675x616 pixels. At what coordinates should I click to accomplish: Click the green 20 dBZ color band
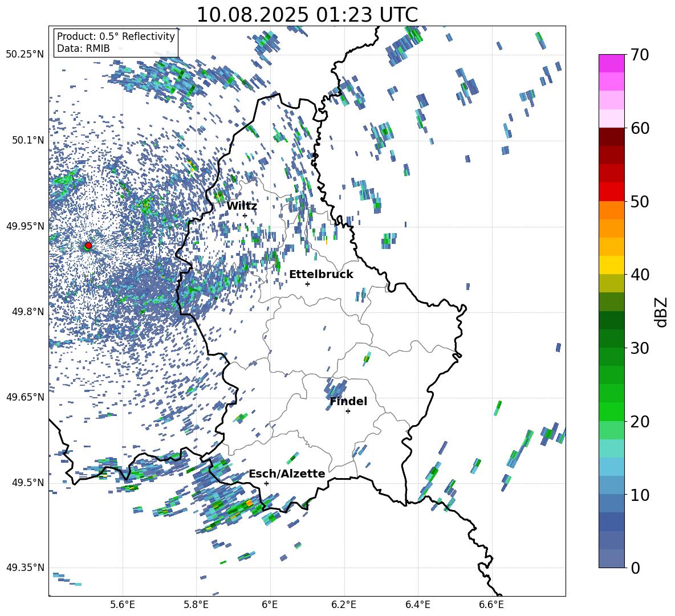611,411
